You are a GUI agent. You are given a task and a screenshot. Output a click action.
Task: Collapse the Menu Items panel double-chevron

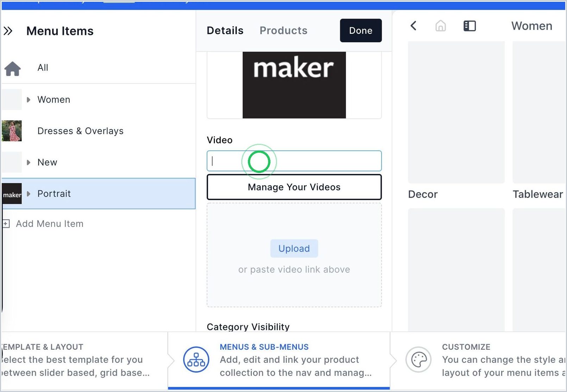click(8, 31)
